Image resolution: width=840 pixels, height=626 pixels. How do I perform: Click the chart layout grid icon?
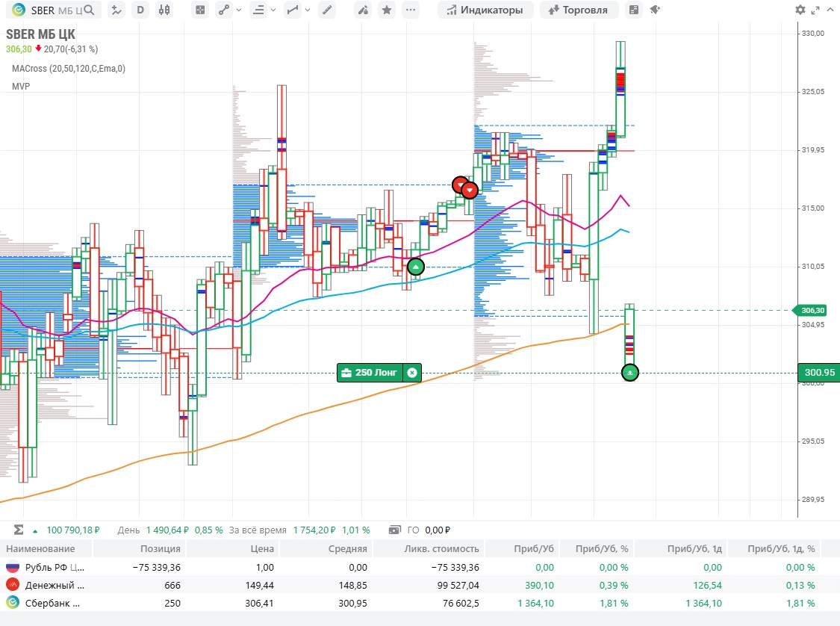pyautogui.click(x=200, y=10)
